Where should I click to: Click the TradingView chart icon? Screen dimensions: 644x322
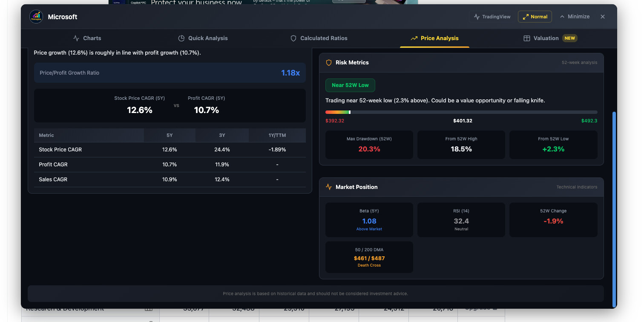pyautogui.click(x=477, y=17)
